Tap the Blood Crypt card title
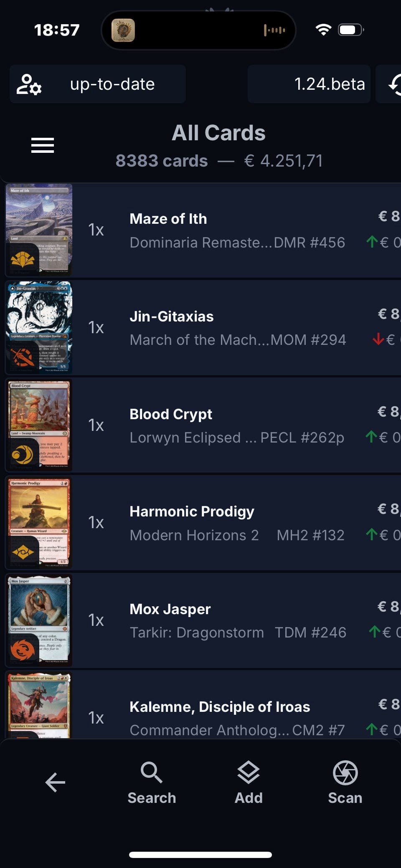 click(x=171, y=414)
